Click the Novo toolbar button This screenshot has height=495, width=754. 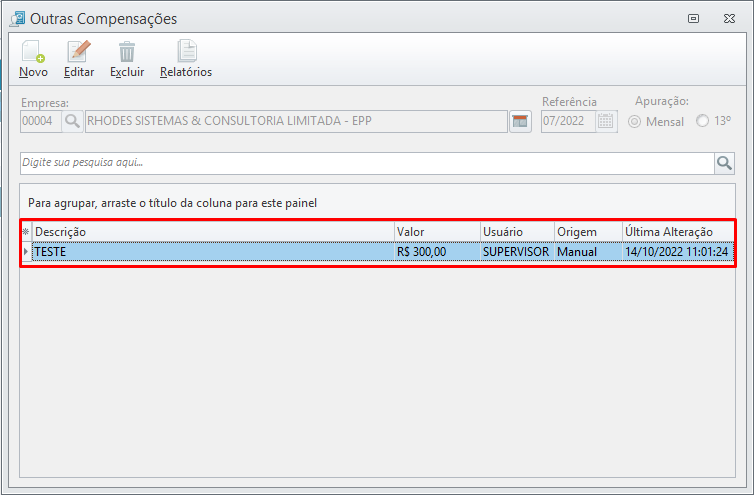[33, 59]
